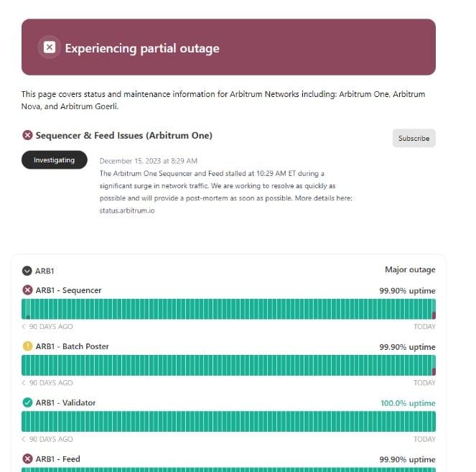Screen dimensions: 476x472
Task: Click the red status icon for ARB1 - Feed
Action: [x=27, y=458]
